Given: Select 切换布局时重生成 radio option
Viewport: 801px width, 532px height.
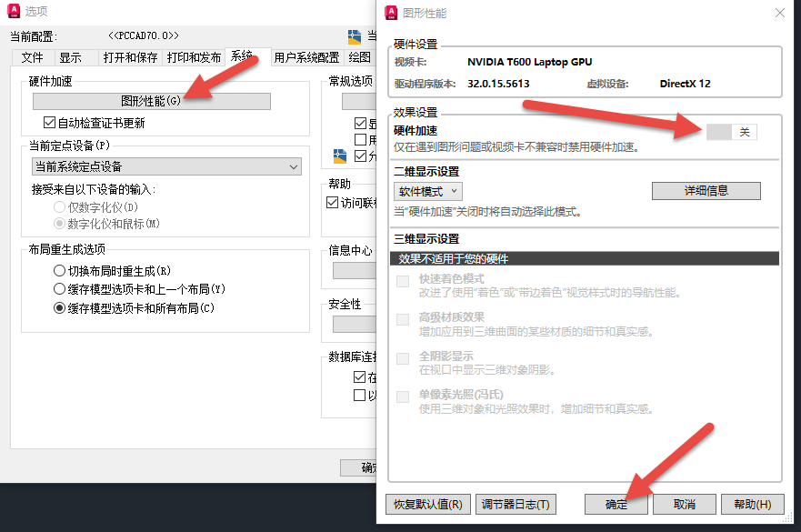Looking at the screenshot, I should click(60, 271).
